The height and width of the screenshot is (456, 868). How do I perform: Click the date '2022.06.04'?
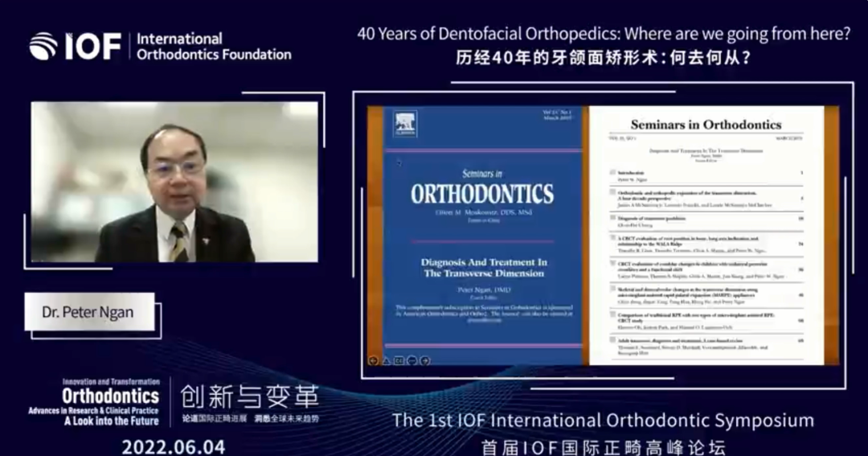(x=174, y=447)
